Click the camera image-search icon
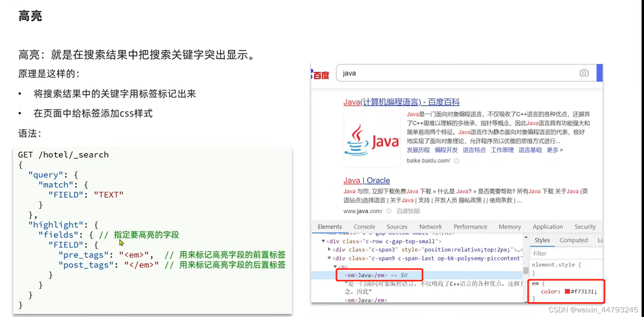This screenshot has width=644, height=317. tap(584, 73)
